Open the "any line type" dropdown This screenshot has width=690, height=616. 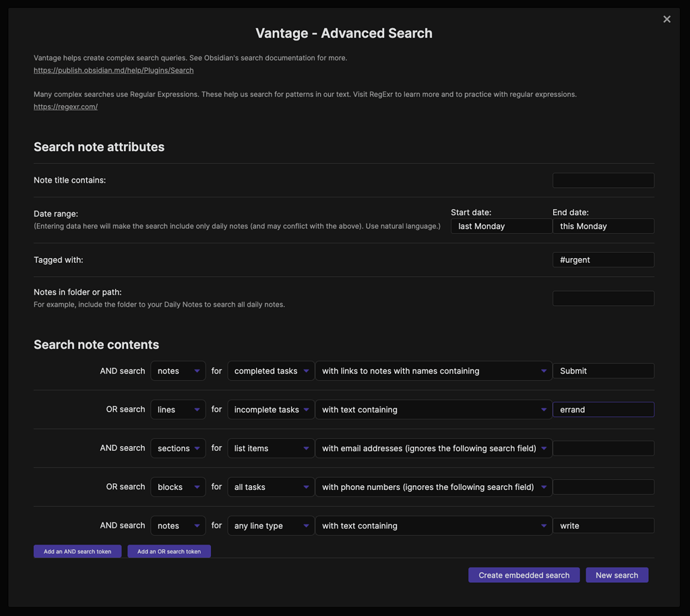click(270, 526)
